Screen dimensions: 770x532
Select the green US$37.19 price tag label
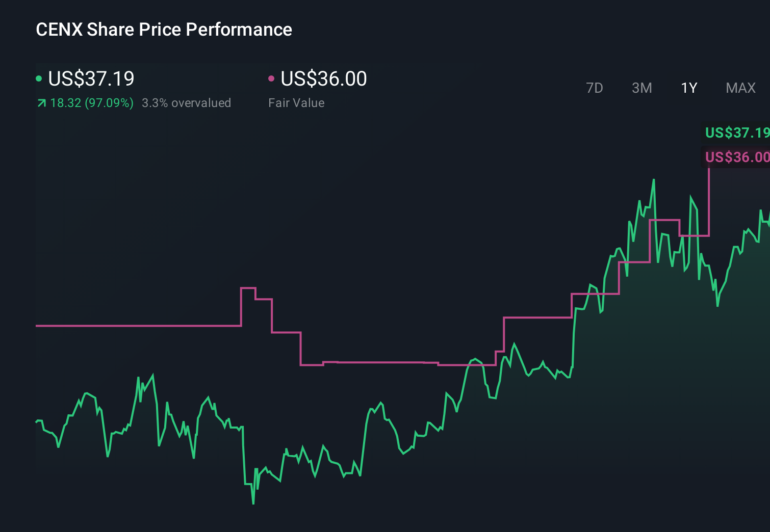click(x=736, y=133)
